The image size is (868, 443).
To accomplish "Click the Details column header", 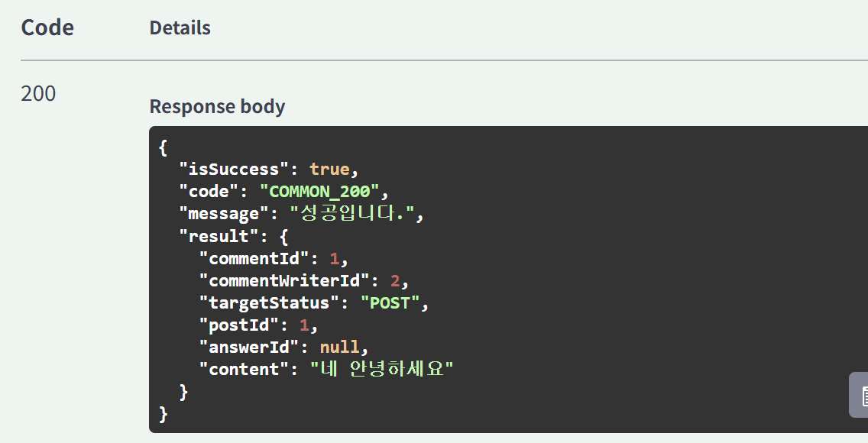I will point(180,27).
